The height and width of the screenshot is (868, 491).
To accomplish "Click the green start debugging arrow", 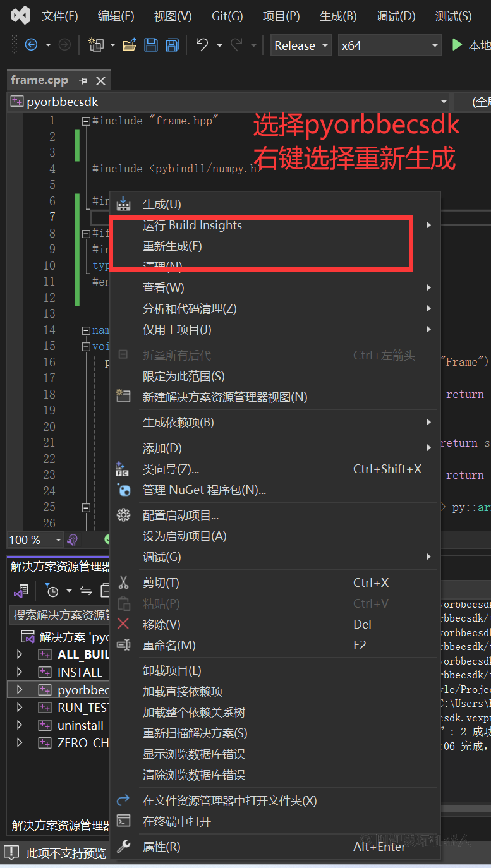I will click(x=458, y=45).
